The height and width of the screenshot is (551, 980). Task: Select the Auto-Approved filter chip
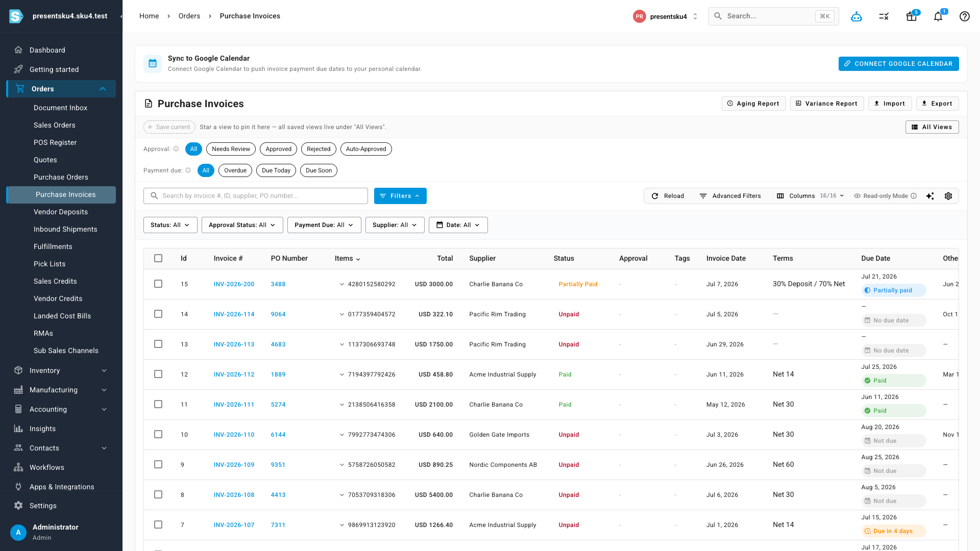point(366,149)
